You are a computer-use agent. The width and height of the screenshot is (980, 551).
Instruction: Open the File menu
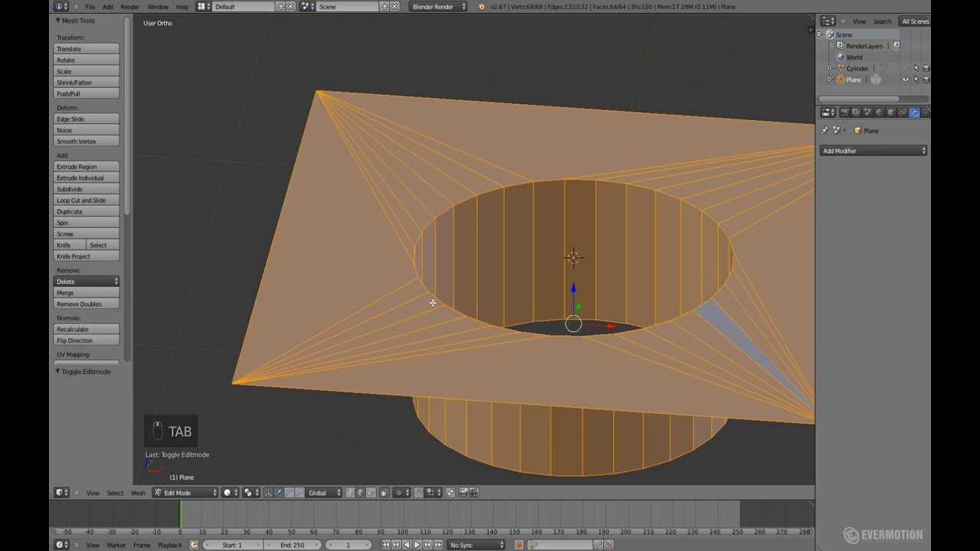[90, 7]
